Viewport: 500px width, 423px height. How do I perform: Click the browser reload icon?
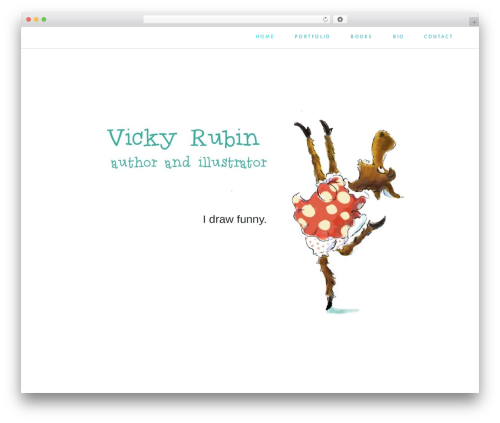point(325,20)
